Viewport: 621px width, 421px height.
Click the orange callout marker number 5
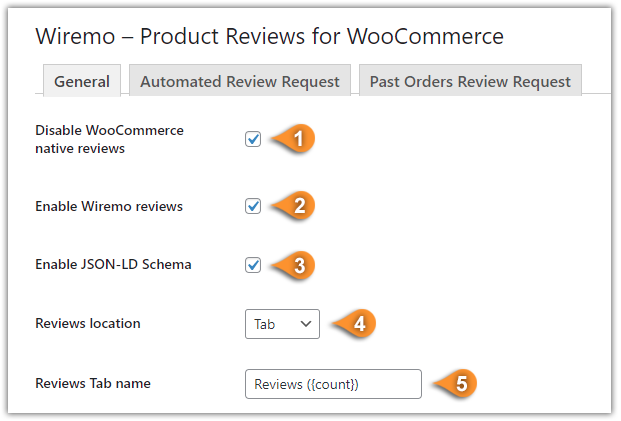pyautogui.click(x=455, y=383)
